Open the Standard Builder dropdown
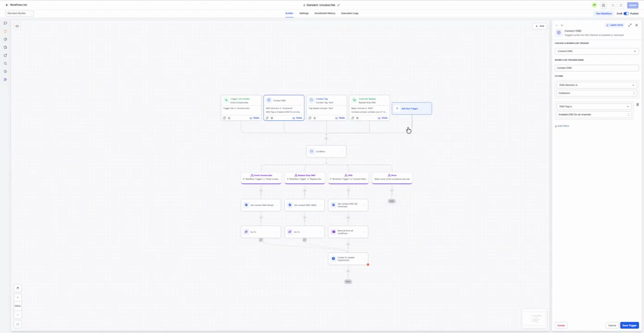The height and width of the screenshot is (333, 644). [19, 13]
